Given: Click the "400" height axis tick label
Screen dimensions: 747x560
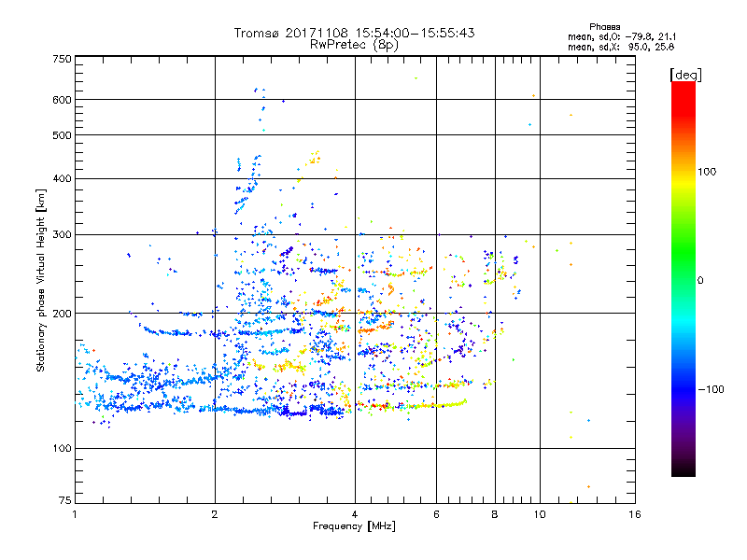Looking at the screenshot, I should 62,179.
